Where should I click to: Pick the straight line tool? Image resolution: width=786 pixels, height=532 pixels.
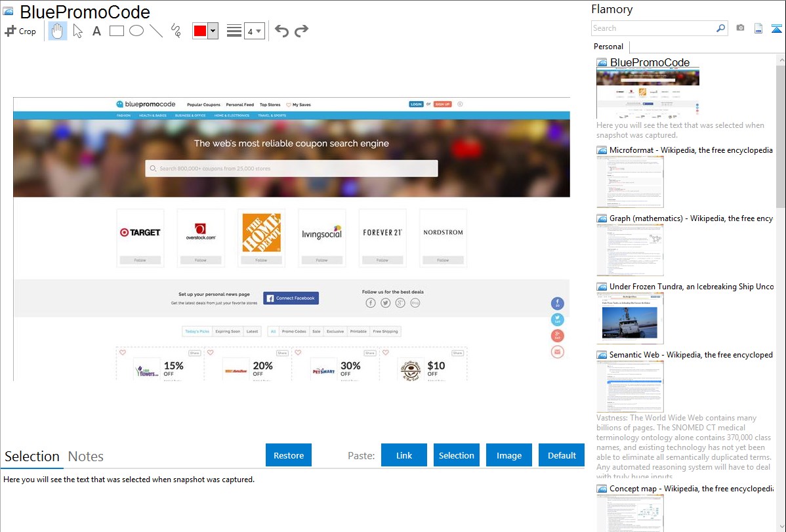pyautogui.click(x=156, y=31)
